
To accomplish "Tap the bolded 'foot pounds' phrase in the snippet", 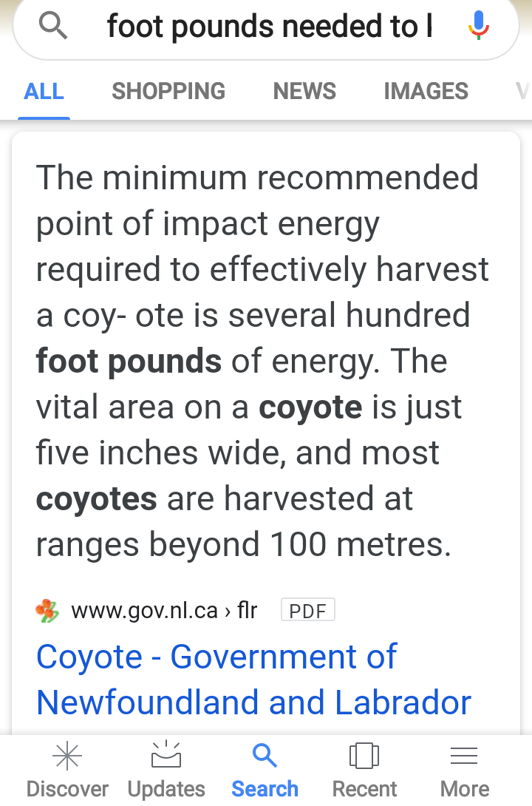I will coord(129,361).
